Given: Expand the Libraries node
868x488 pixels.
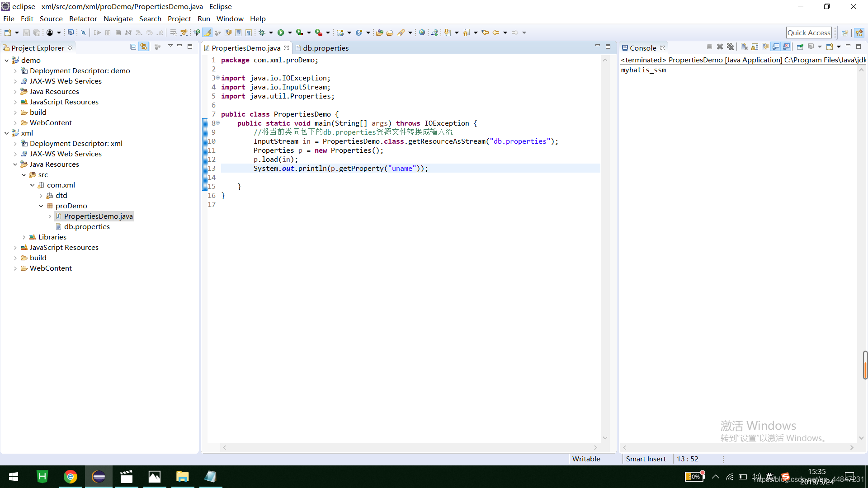Looking at the screenshot, I should 24,237.
